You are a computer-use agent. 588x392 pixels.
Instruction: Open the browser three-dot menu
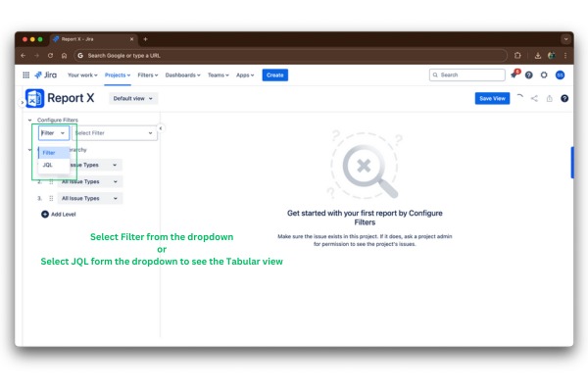(565, 56)
